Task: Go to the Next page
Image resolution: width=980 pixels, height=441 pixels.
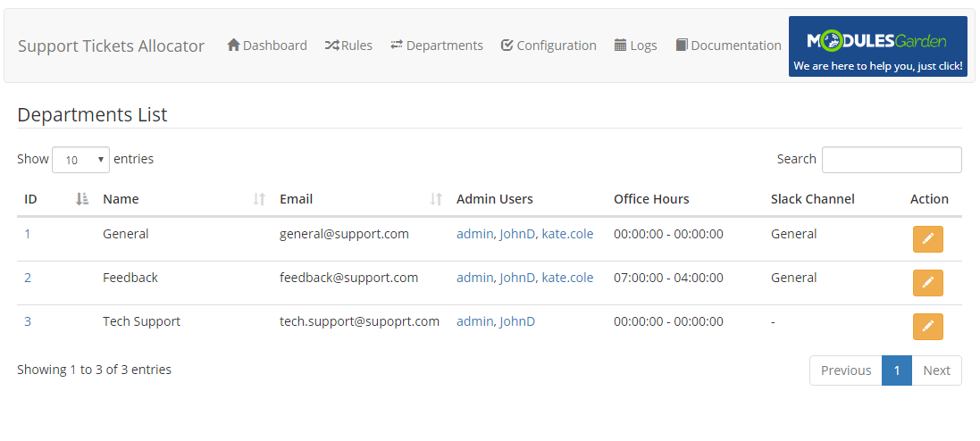Action: click(936, 370)
